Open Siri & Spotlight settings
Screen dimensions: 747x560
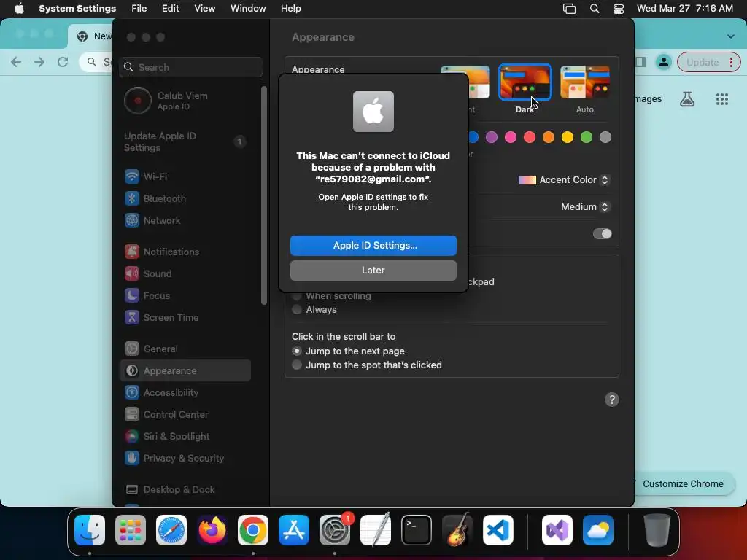click(x=186, y=437)
